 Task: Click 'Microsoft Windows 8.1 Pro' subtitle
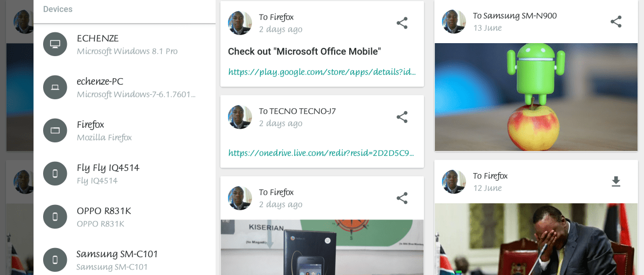point(127,51)
